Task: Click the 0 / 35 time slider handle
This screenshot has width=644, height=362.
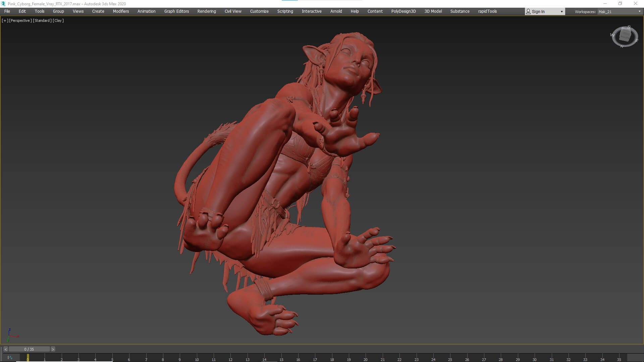Action: 29,349
